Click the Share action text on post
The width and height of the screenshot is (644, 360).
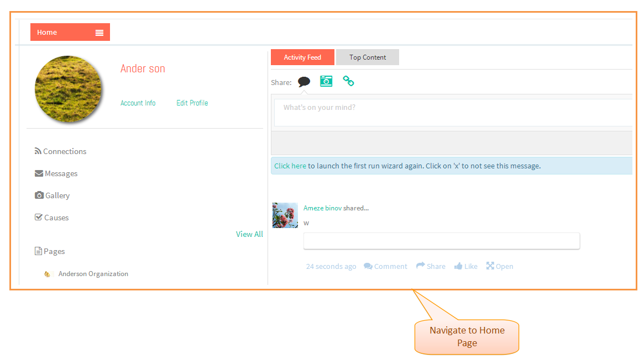[436, 267]
